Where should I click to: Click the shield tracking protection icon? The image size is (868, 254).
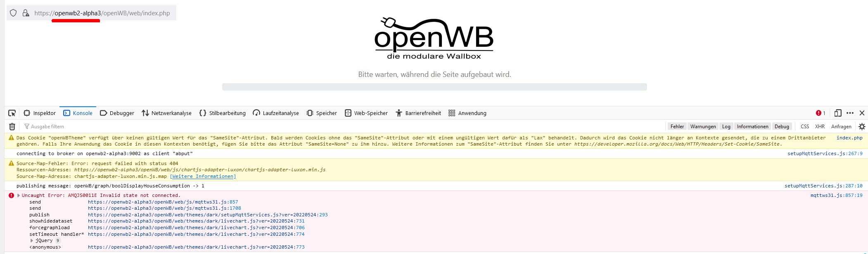click(13, 13)
